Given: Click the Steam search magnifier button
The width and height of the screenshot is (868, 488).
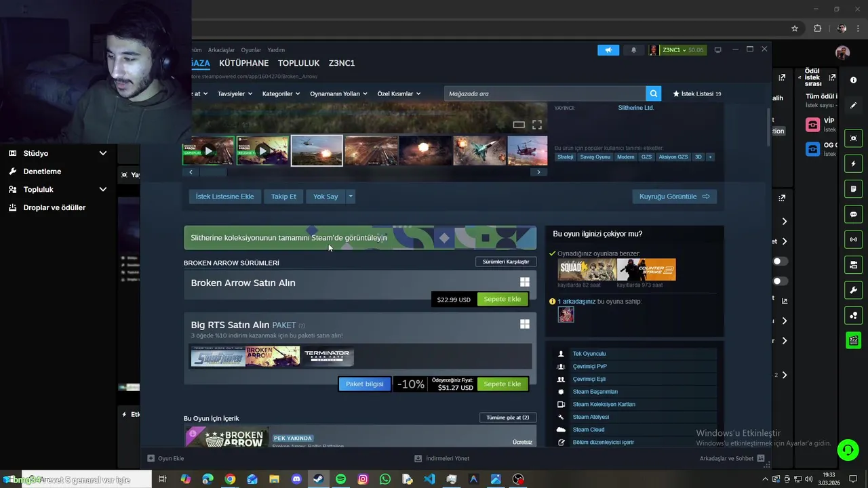Looking at the screenshot, I should point(654,94).
